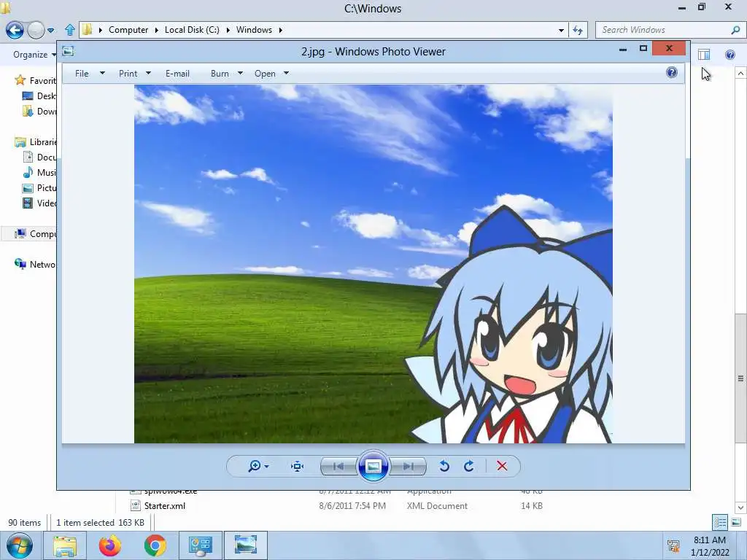Image resolution: width=747 pixels, height=560 pixels.
Task: Launch Firefox from the taskbar
Action: 109,545
